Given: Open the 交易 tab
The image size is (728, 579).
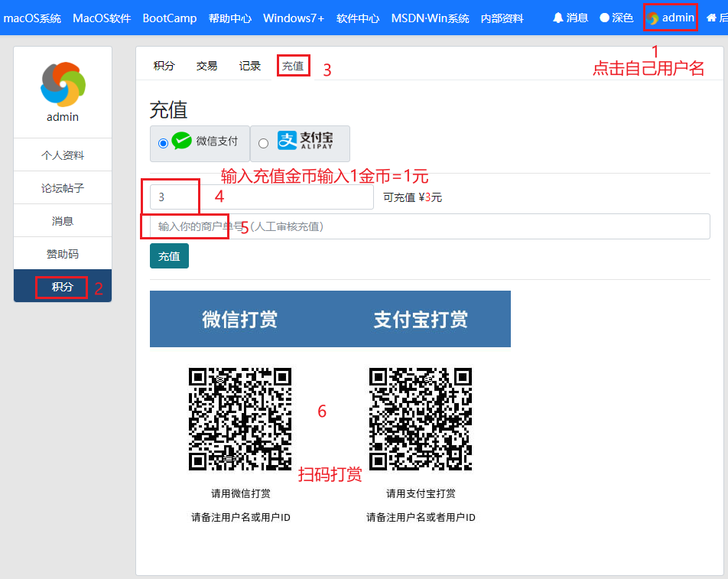Looking at the screenshot, I should 206,66.
